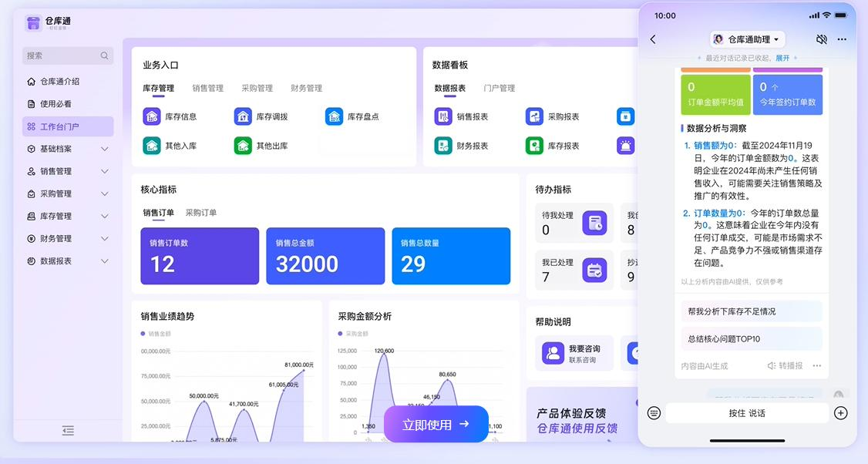Open the 其他出库 icon
Viewport: 868px width, 464px height.
point(243,146)
